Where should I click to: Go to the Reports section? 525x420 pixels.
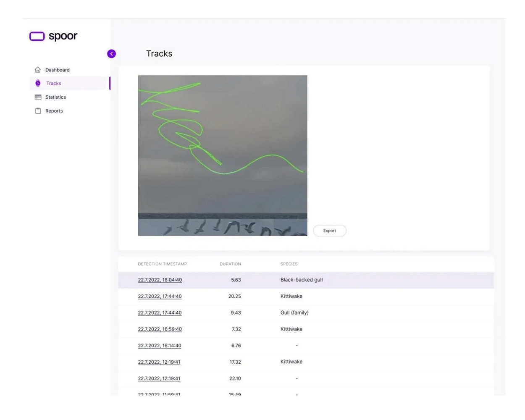54,111
